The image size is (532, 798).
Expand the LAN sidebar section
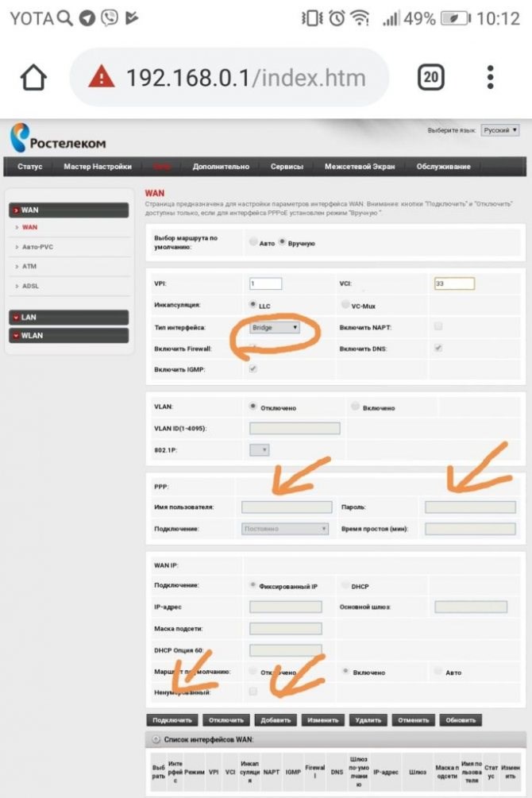click(69, 317)
